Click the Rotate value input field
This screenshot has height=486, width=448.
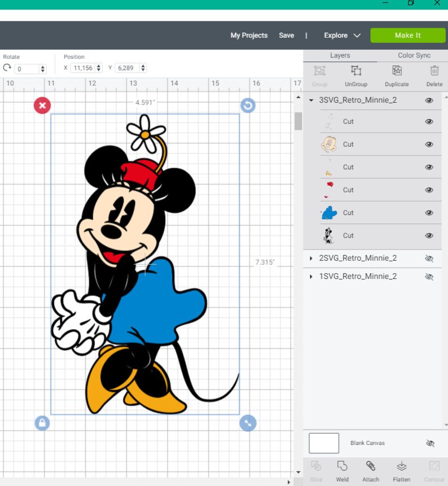[28, 69]
